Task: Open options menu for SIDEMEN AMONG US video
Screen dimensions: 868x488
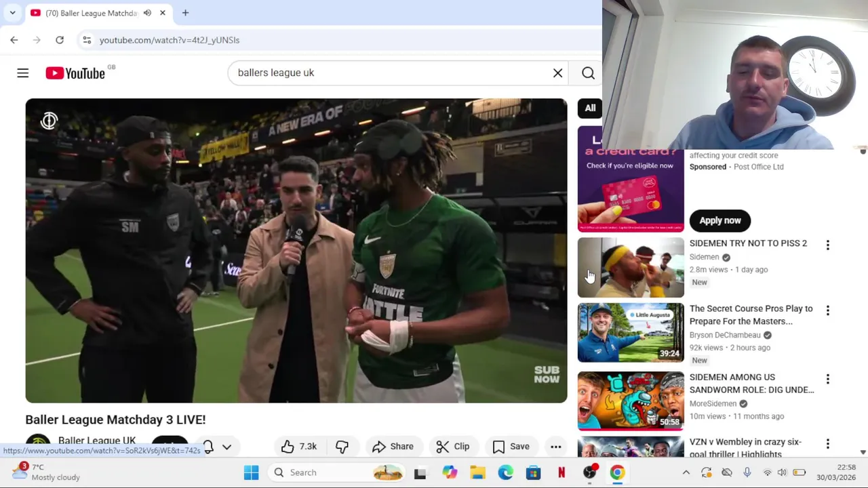Action: (x=827, y=379)
